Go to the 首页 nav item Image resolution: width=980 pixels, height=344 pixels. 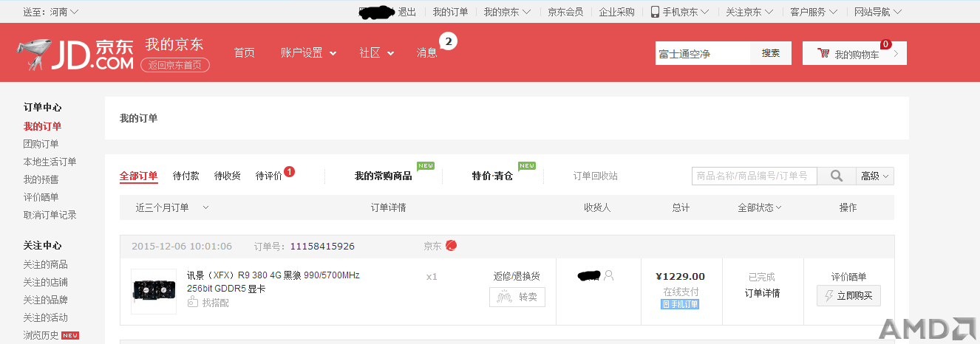tap(245, 53)
